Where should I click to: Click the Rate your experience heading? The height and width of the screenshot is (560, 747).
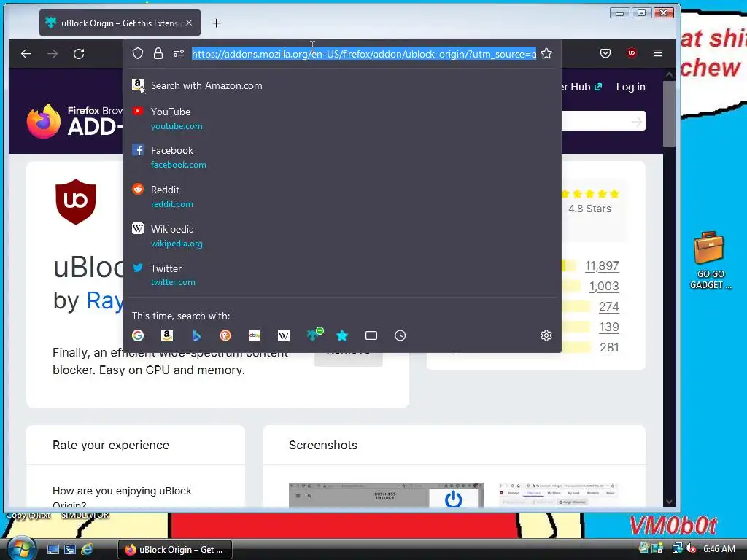111,445
